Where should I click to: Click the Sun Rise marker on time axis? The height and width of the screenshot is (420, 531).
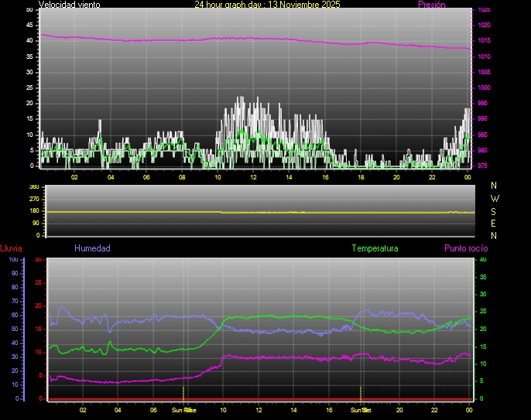click(x=183, y=409)
